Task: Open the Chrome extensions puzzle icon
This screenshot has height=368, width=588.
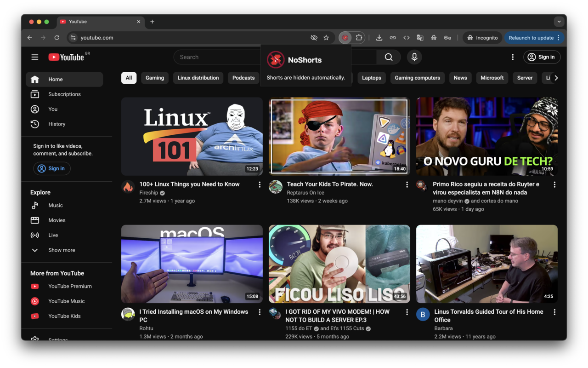Action: pyautogui.click(x=359, y=38)
